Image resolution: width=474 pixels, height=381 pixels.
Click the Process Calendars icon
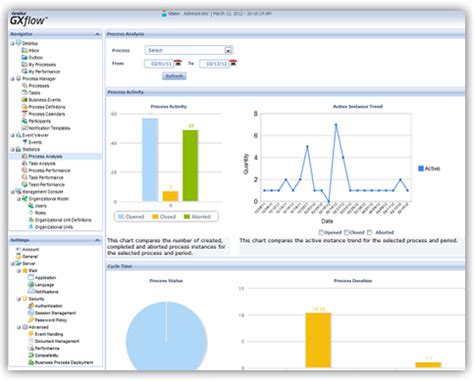click(x=24, y=114)
